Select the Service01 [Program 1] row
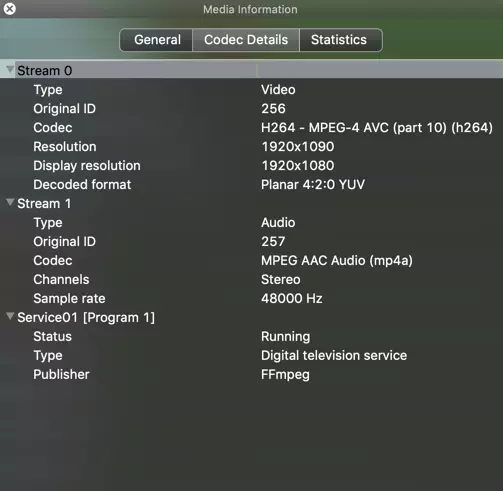 tap(251, 317)
